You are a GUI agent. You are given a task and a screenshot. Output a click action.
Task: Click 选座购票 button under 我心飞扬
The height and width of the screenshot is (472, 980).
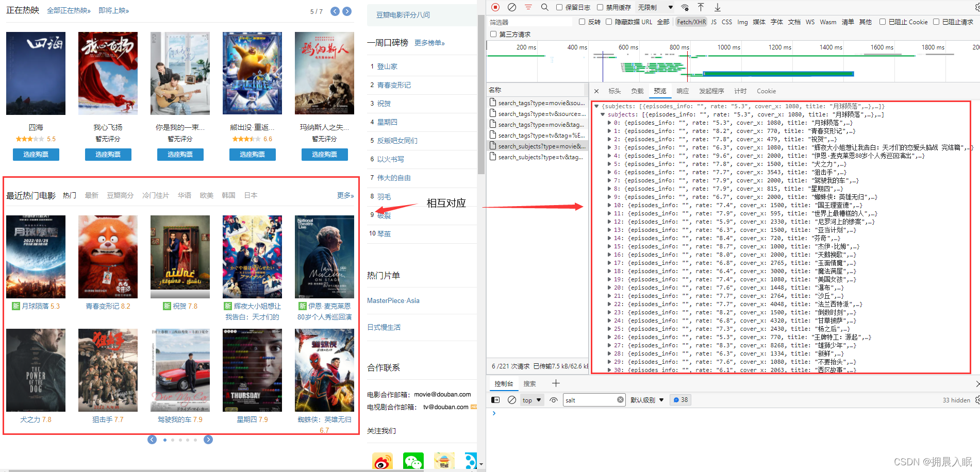point(108,155)
